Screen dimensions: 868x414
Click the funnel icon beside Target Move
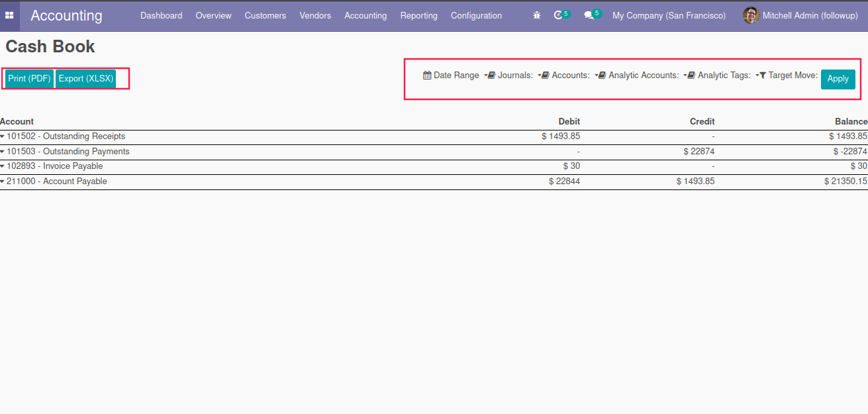(x=763, y=76)
